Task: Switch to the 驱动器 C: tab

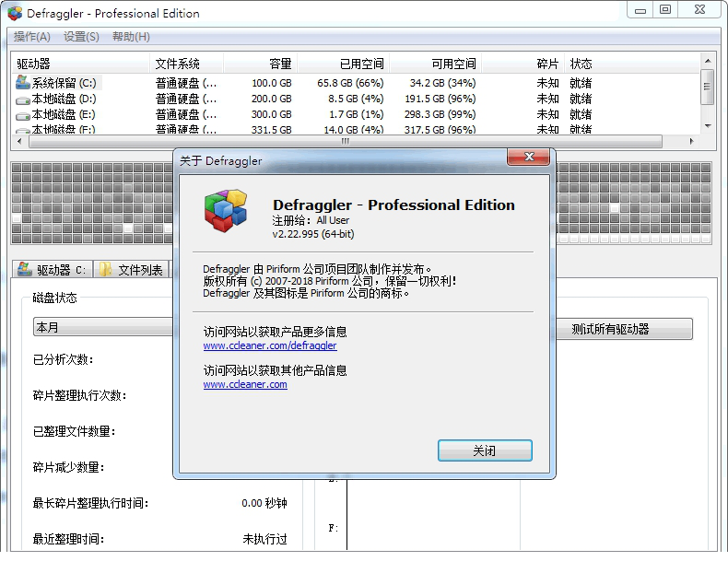Action: pos(53,270)
